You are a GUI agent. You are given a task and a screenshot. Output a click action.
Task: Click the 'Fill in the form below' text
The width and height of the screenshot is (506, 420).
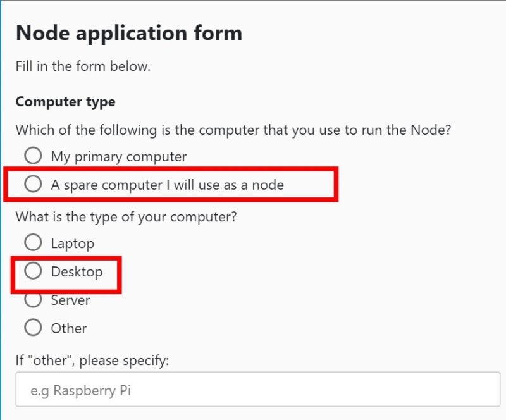(x=83, y=66)
